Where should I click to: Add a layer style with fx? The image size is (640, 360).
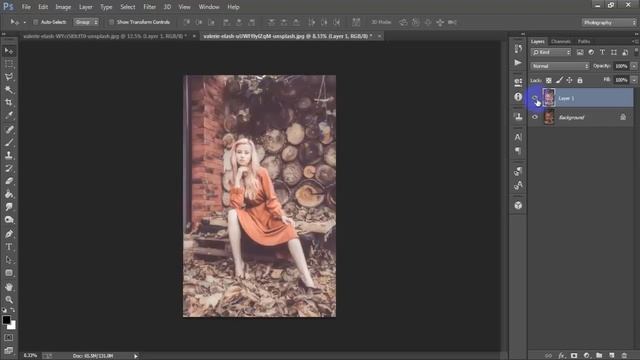point(561,356)
